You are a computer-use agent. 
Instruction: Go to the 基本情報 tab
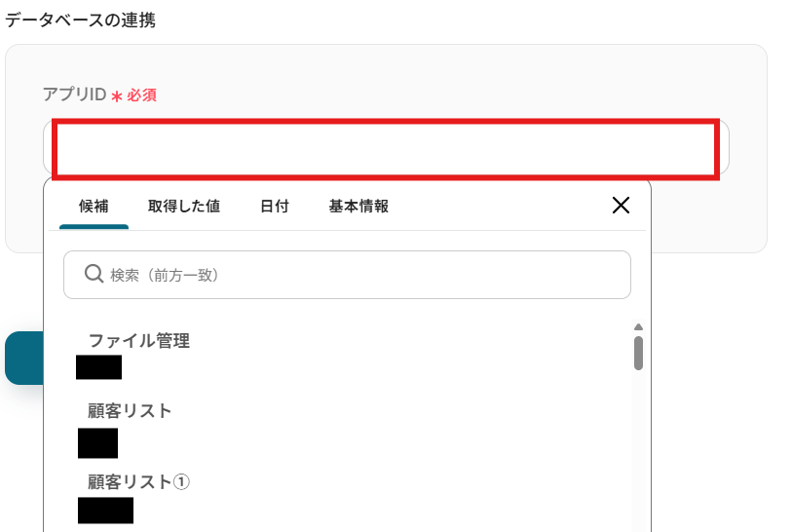[x=358, y=207]
